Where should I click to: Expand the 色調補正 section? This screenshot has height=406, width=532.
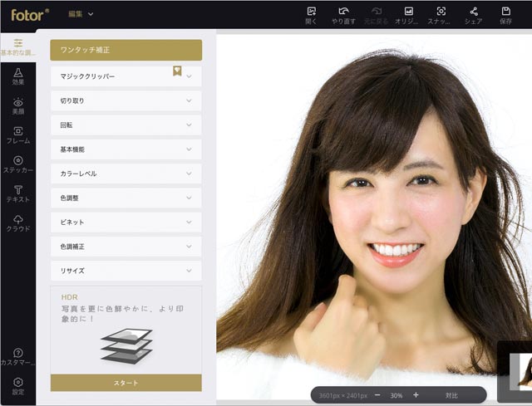click(x=126, y=247)
